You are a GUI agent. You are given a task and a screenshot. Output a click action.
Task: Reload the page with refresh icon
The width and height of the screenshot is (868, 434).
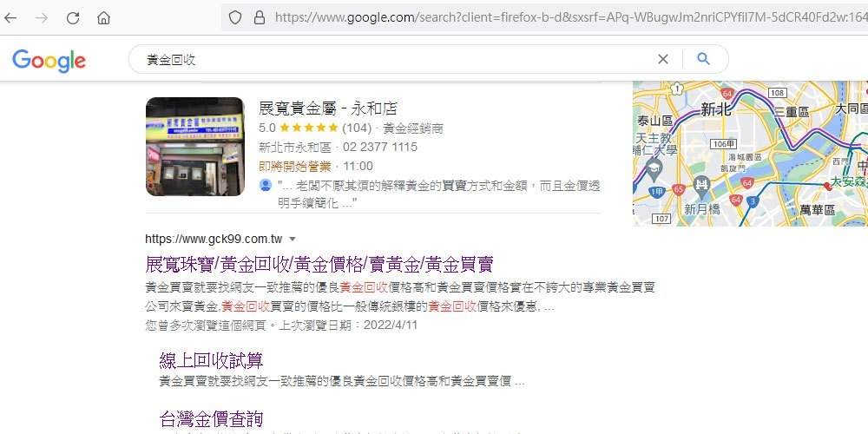pyautogui.click(x=73, y=17)
